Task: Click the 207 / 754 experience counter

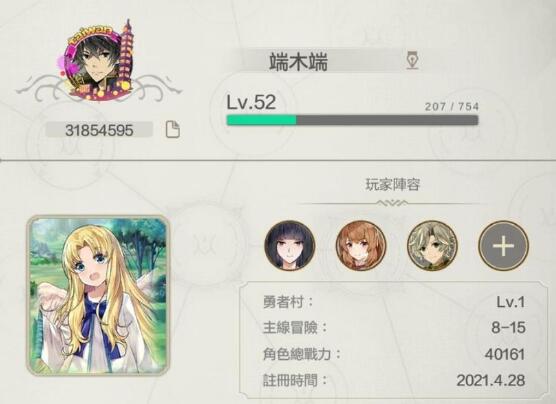Action: pos(452,106)
